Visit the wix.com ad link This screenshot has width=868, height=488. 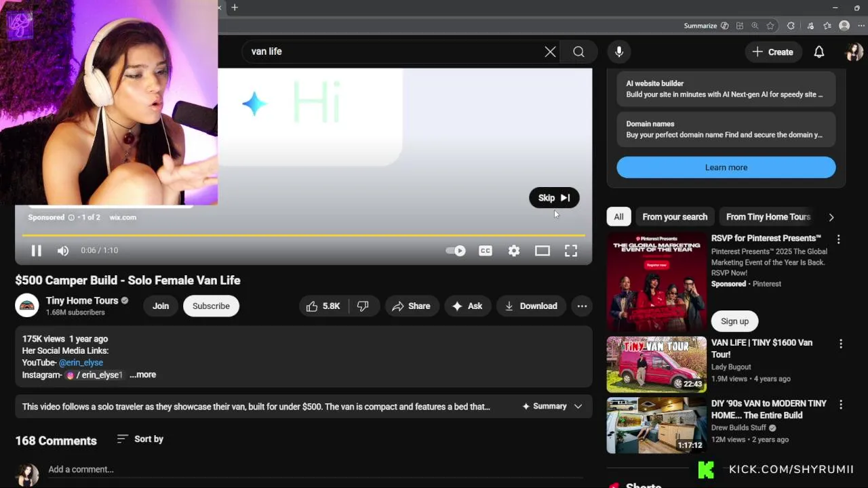(x=123, y=218)
